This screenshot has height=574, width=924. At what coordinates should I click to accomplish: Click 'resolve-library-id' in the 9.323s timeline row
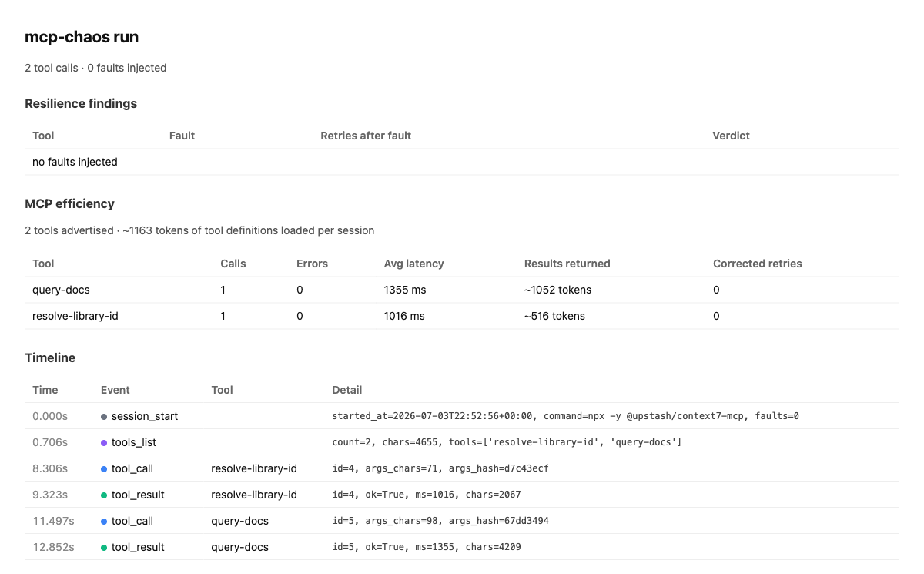point(254,495)
